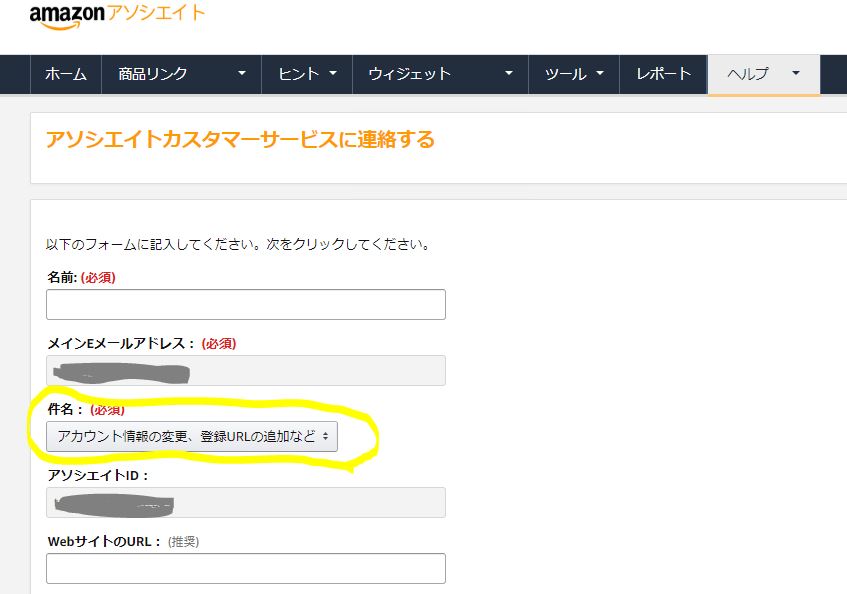This screenshot has height=594, width=847.
Task: Open the ホーム menu item
Action: (66, 74)
